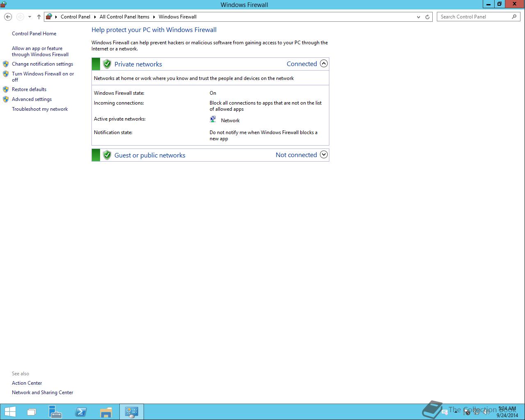Image resolution: width=525 pixels, height=420 pixels.
Task: Open File Explorer taskbar icon
Action: [106, 412]
